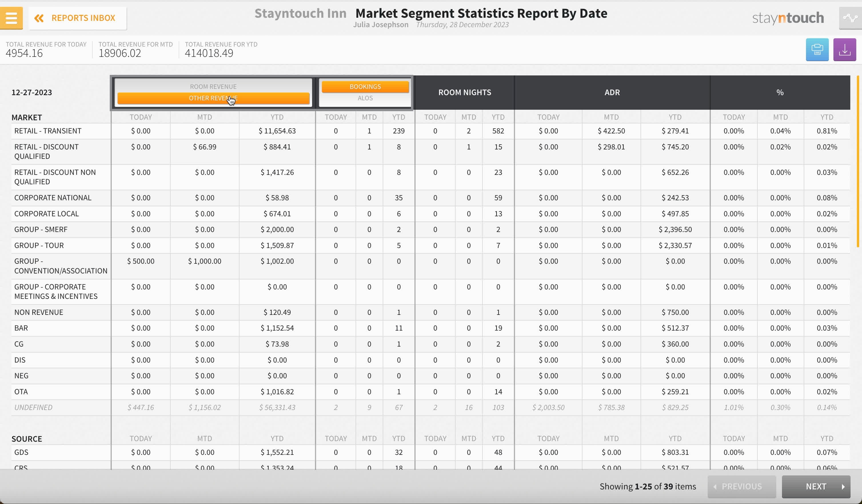Switch to ALOS toggle
This screenshot has width=862, height=504.
click(x=365, y=98)
